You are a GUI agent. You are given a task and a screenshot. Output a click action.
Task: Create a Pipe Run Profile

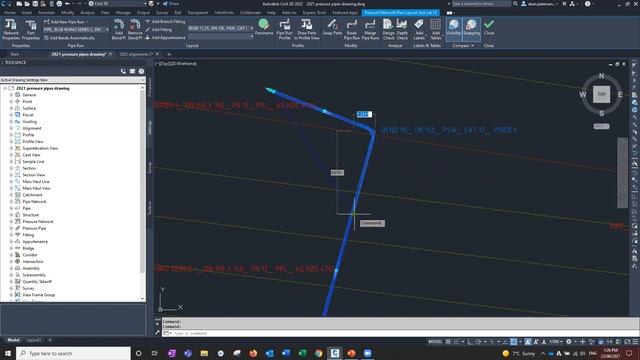coord(284,29)
